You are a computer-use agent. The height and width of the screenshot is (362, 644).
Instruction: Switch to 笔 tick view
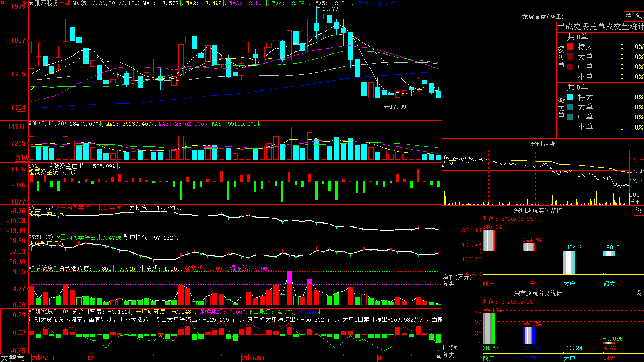(x=639, y=16)
